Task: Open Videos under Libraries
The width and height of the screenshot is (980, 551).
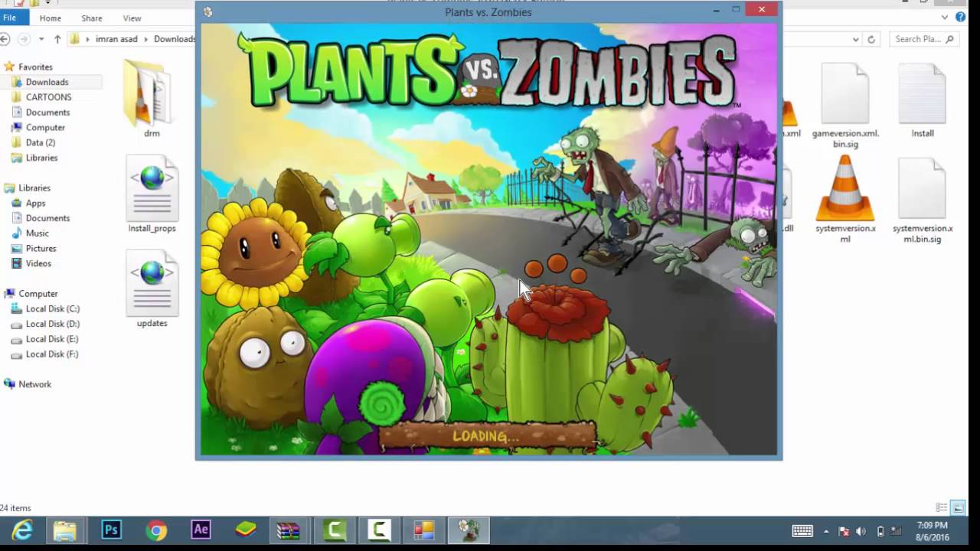Action: point(38,263)
